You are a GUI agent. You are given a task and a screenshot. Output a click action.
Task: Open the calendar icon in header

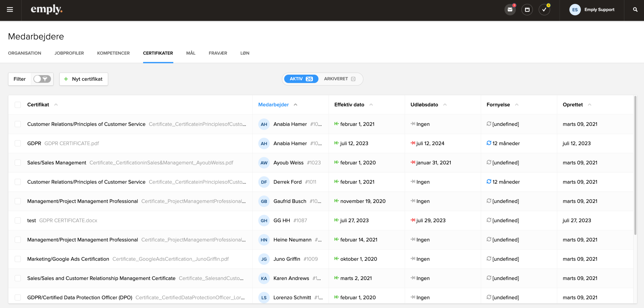coord(527,10)
